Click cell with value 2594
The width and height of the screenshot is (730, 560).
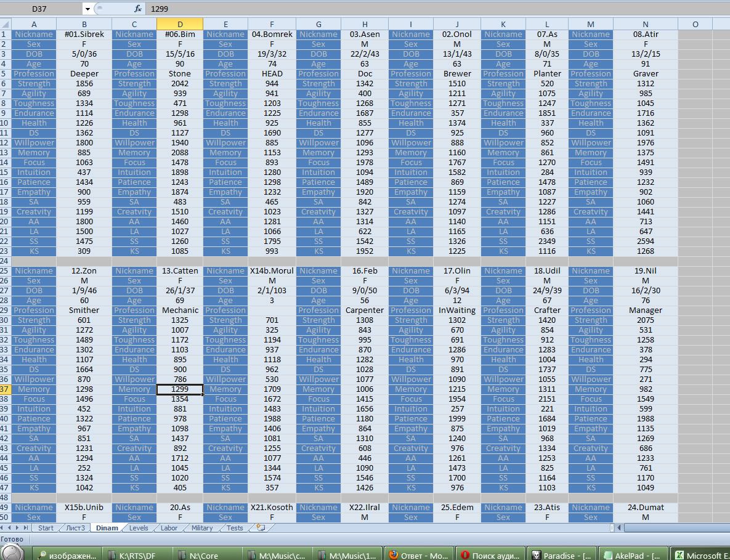[645, 241]
